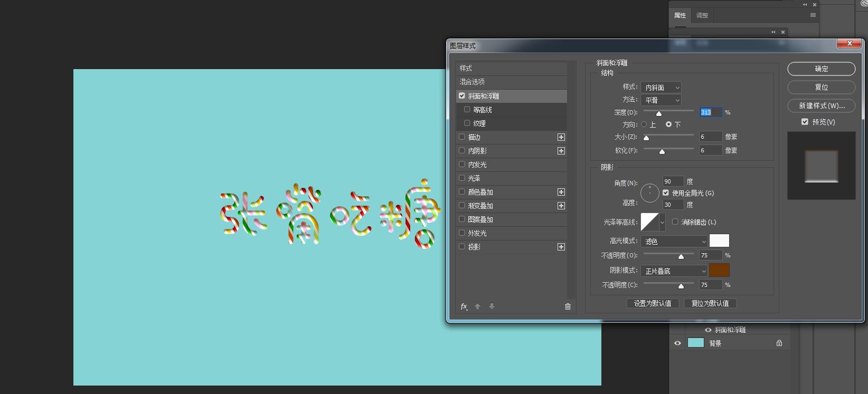Toggle the 预览 preview checkbox
The image size is (868, 394).
[805, 122]
